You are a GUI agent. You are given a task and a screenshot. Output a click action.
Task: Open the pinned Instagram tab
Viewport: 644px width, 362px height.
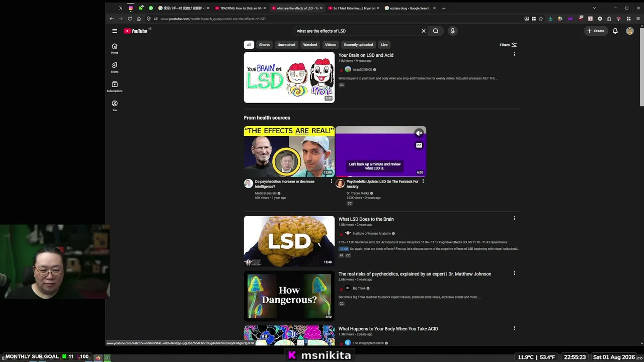tap(131, 8)
